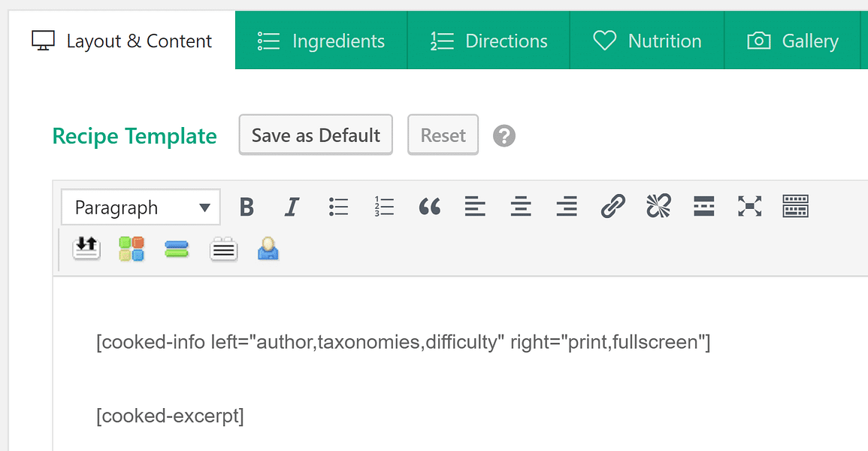The height and width of the screenshot is (451, 868).
Task: Click the Save as Default button
Action: (x=315, y=135)
